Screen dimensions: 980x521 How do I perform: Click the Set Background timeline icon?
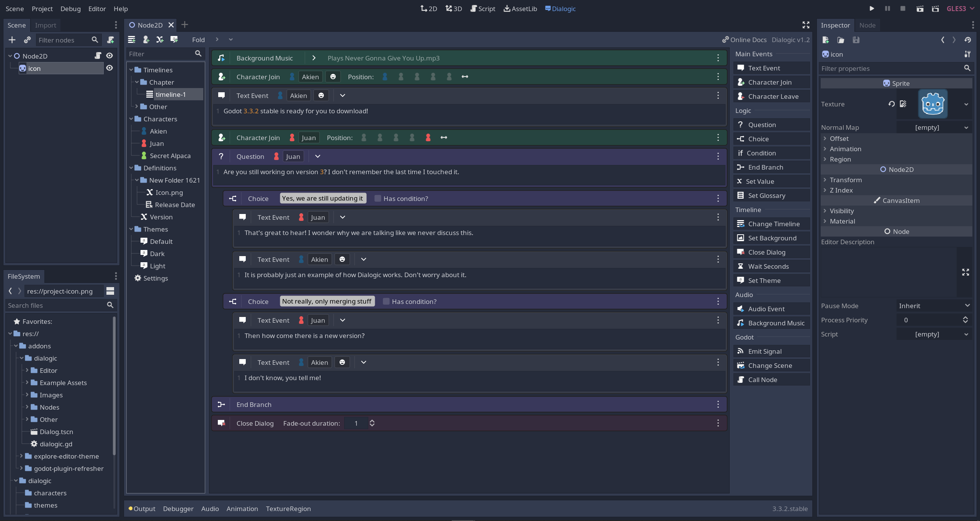tap(741, 238)
